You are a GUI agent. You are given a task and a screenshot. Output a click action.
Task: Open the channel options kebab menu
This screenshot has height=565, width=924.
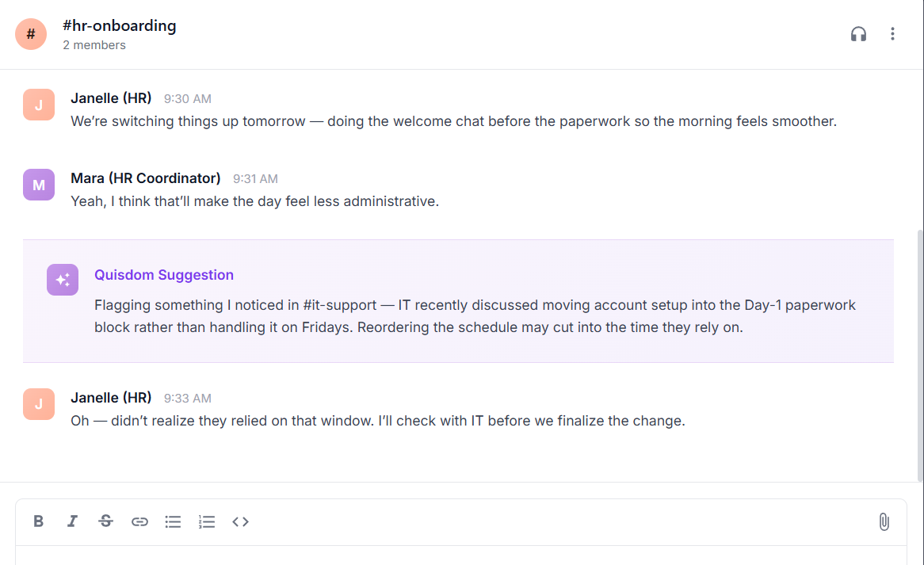892,34
